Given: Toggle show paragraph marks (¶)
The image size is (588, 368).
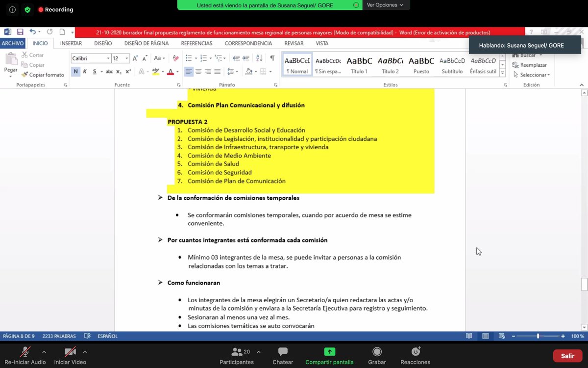Looking at the screenshot, I should pos(272,58).
